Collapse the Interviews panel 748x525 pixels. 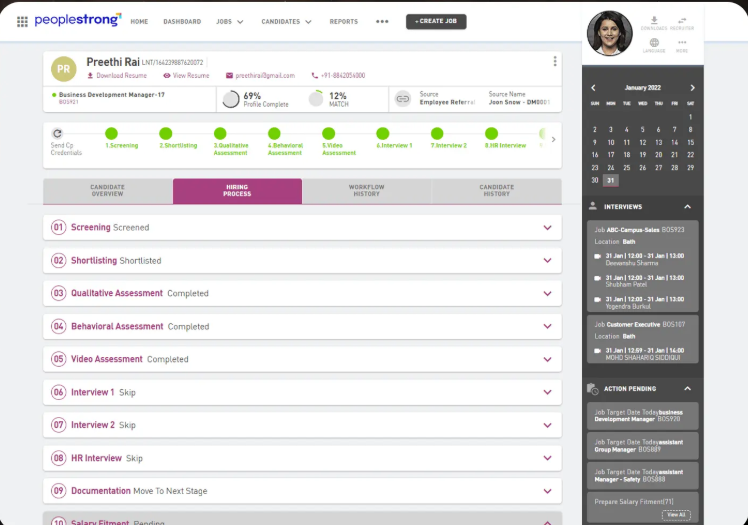pos(687,206)
